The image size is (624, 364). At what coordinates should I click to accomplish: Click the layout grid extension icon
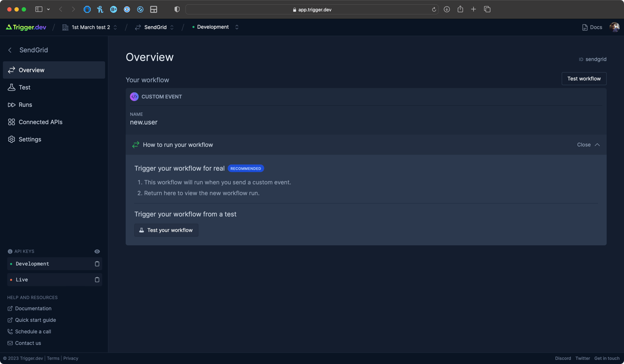(x=153, y=9)
